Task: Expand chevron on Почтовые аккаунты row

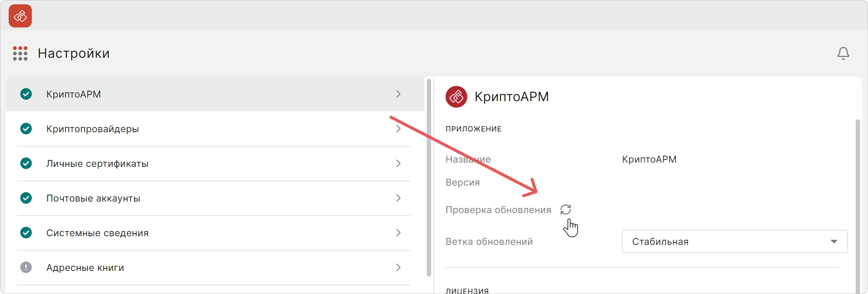Action: [398, 198]
